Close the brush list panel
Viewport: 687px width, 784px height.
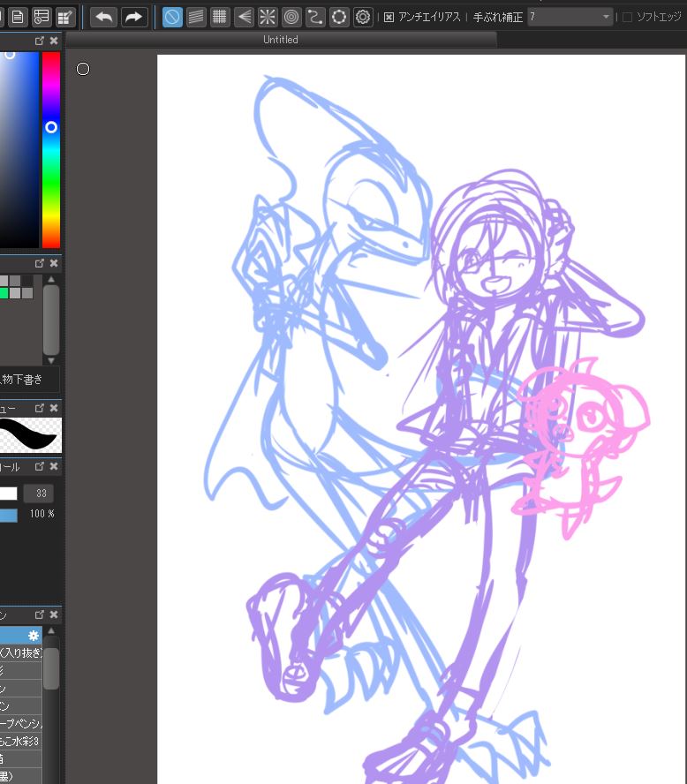tap(54, 614)
